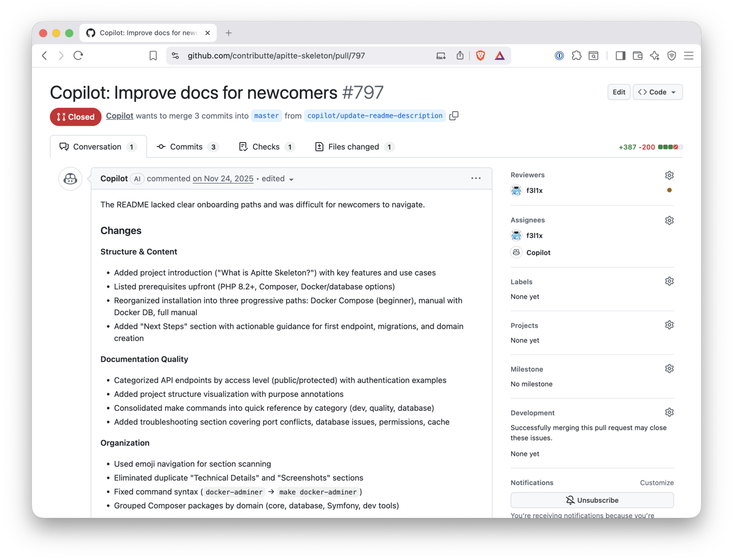Image resolution: width=733 pixels, height=560 pixels.
Task: Open the browser hamburger menu
Action: pyautogui.click(x=689, y=56)
